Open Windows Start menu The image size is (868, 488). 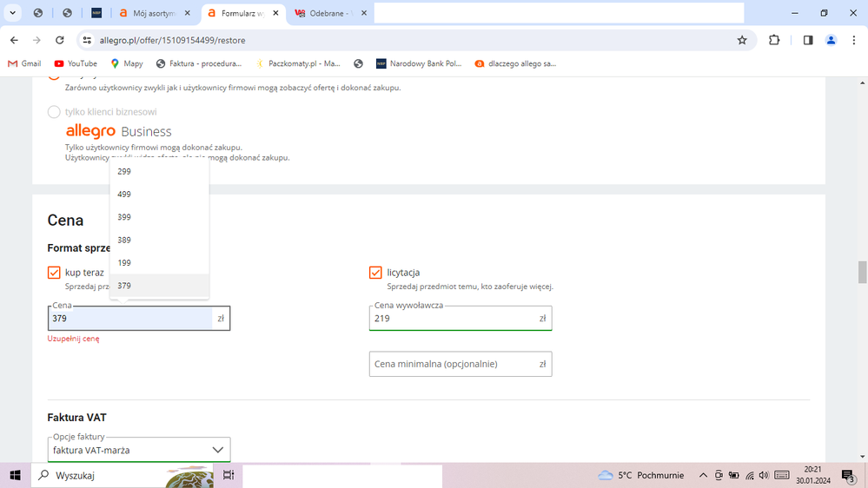coord(15,475)
